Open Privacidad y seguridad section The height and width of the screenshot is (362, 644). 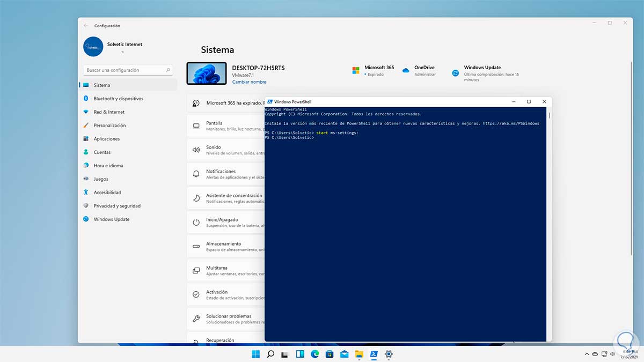117,206
